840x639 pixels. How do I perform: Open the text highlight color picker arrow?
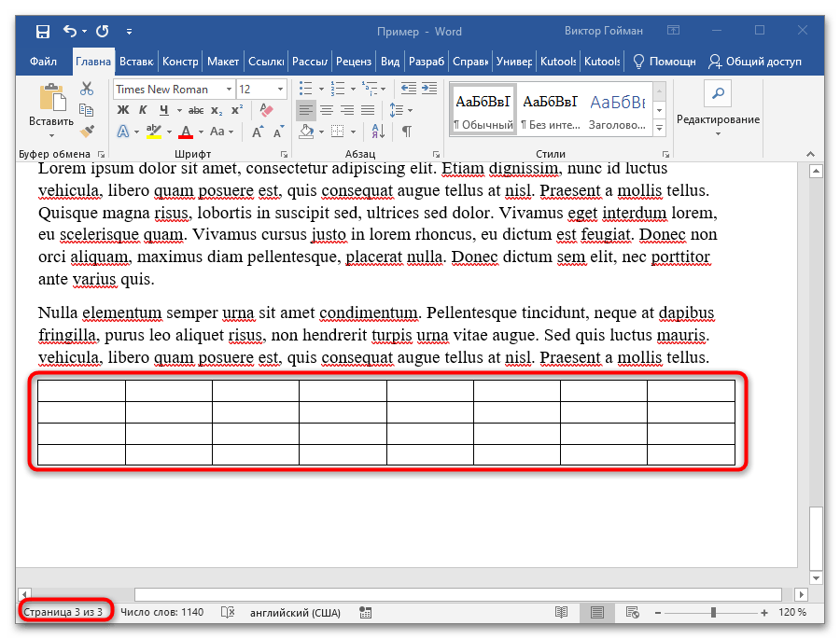pos(169,132)
